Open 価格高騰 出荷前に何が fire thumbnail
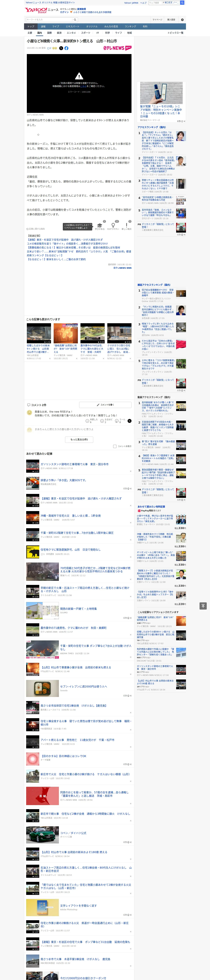This screenshot has height=980, width=210. click(x=66, y=333)
